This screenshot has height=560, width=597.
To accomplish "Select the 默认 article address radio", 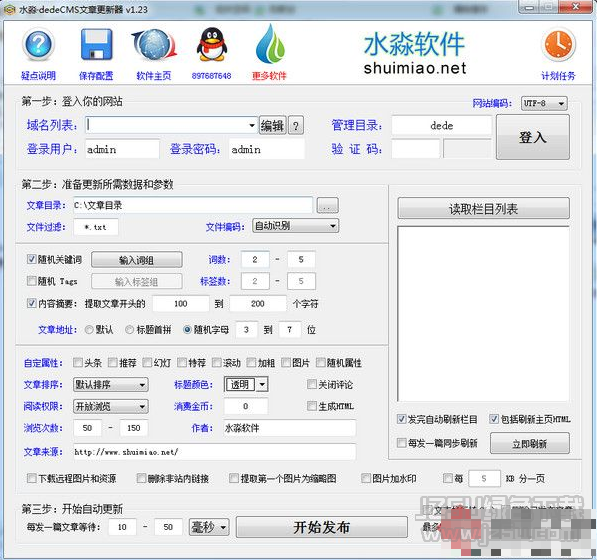I will tap(89, 330).
